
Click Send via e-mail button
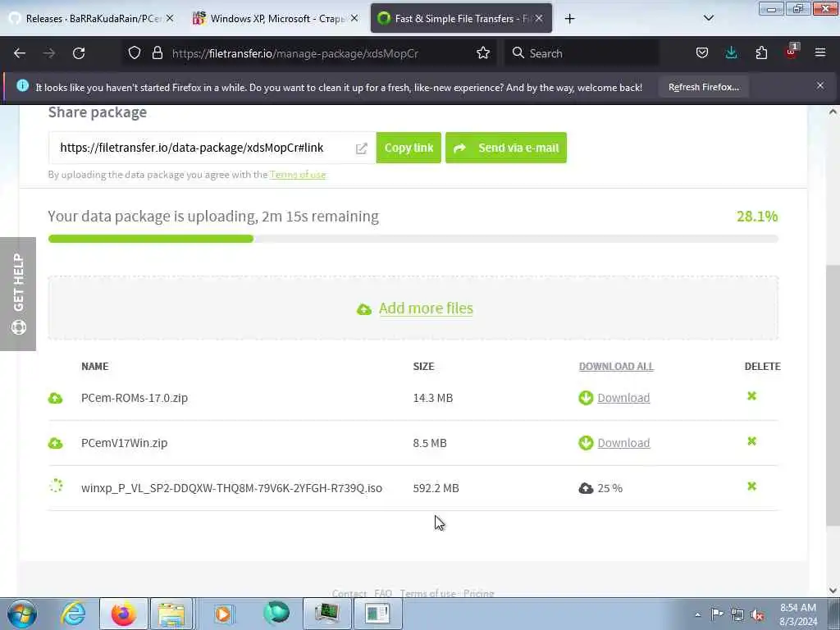coord(505,148)
